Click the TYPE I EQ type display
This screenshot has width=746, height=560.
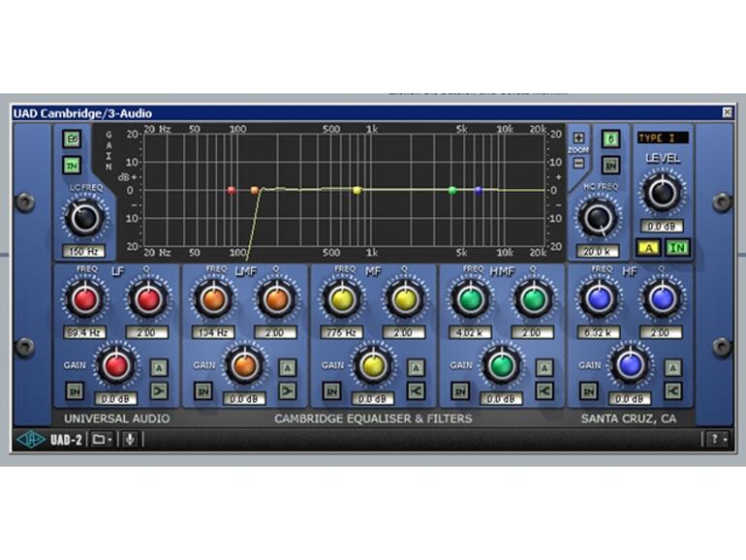click(x=663, y=138)
